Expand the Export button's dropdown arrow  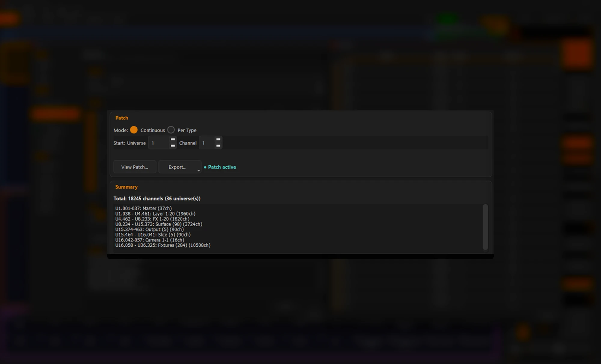tap(199, 170)
